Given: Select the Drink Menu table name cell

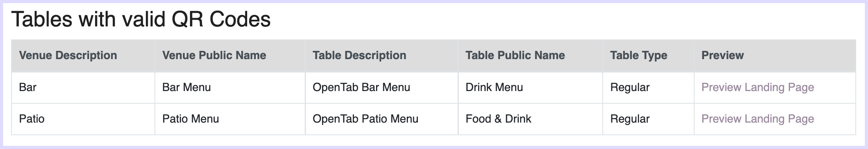Looking at the screenshot, I should pos(531,88).
